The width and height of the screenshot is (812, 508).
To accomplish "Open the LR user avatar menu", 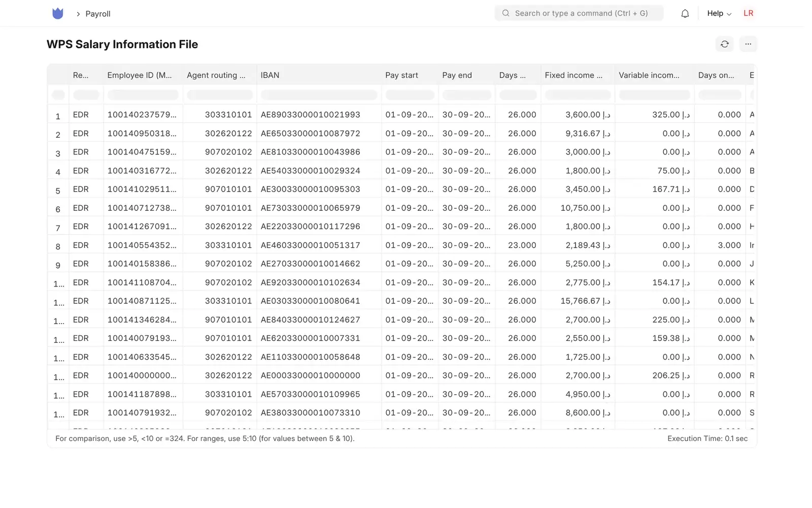I will click(x=748, y=13).
